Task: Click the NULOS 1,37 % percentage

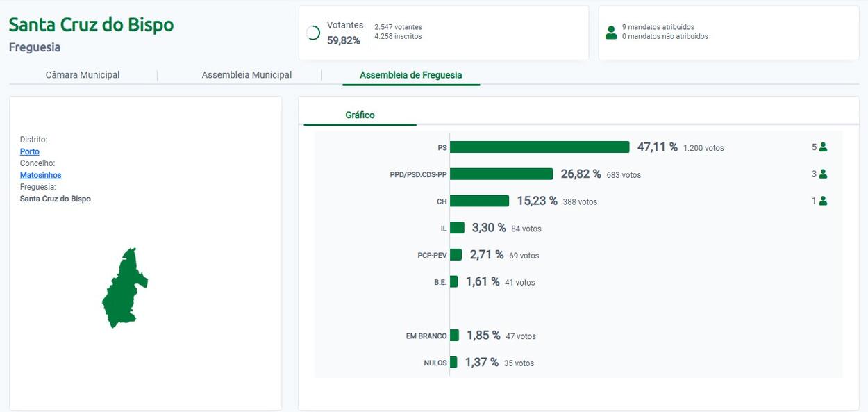Action: click(x=482, y=362)
